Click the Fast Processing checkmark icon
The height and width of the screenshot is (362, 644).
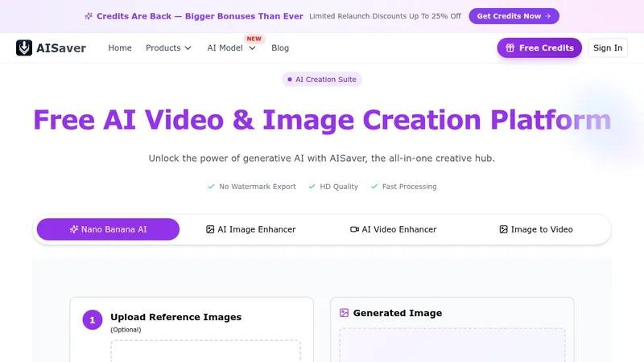(374, 187)
